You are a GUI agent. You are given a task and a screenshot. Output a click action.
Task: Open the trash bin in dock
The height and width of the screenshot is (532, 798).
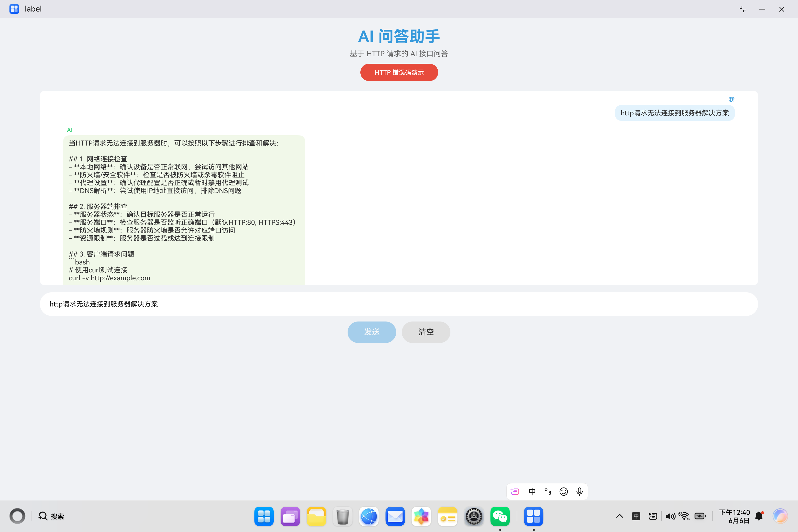click(x=343, y=516)
